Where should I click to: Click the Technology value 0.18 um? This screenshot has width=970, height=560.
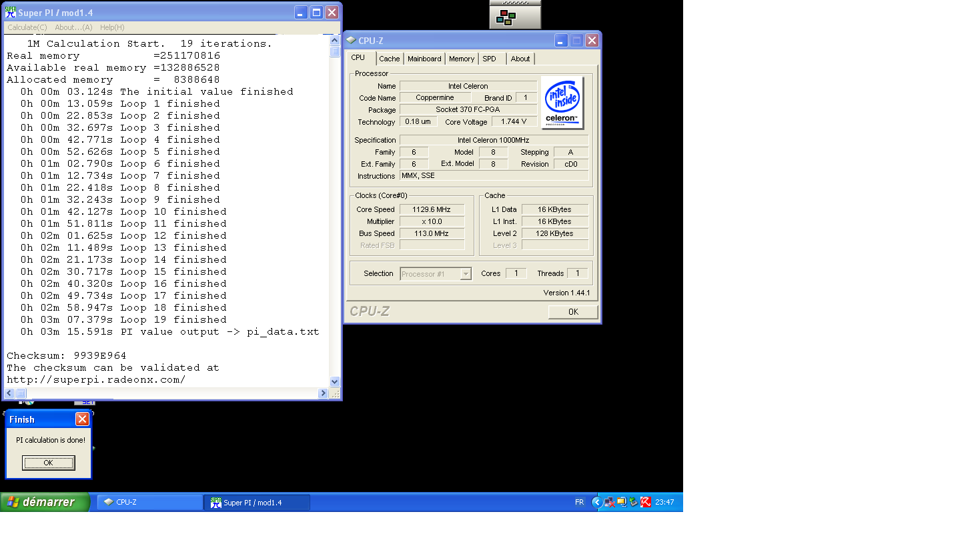pyautogui.click(x=418, y=122)
